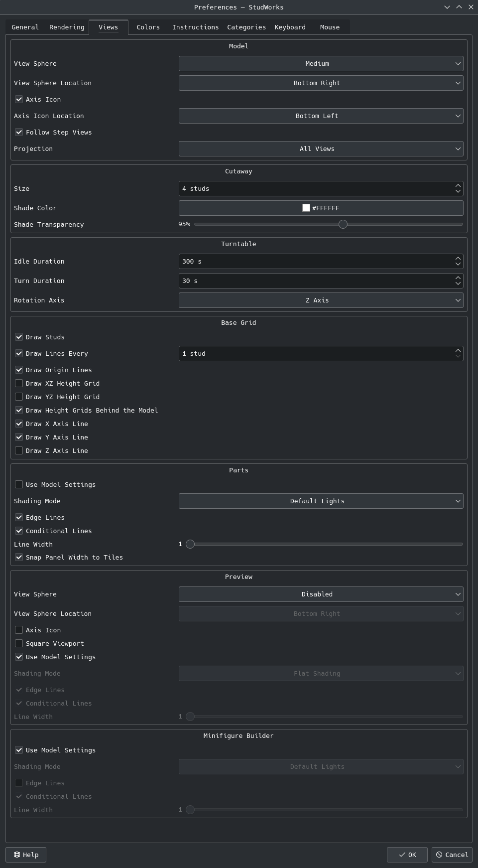478x868 pixels.
Task: Open the Projection dropdown
Action: coord(321,148)
